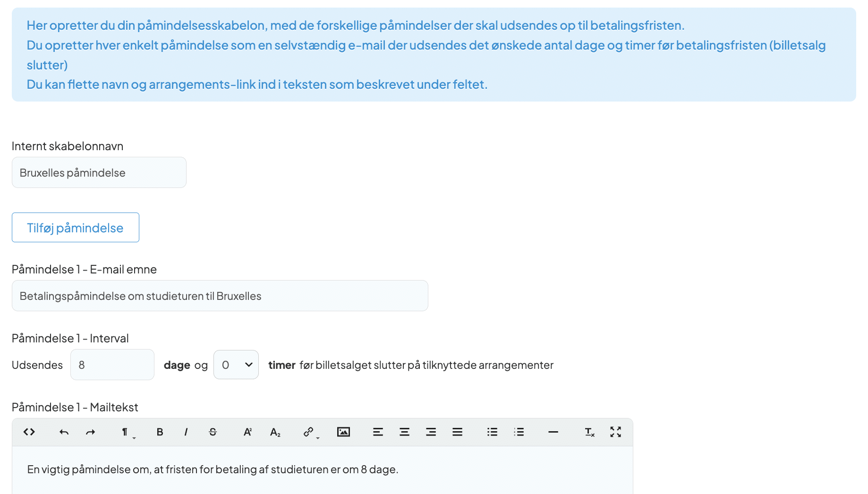Image resolution: width=868 pixels, height=494 pixels.
Task: Clear text formatting in editor
Action: coord(589,432)
